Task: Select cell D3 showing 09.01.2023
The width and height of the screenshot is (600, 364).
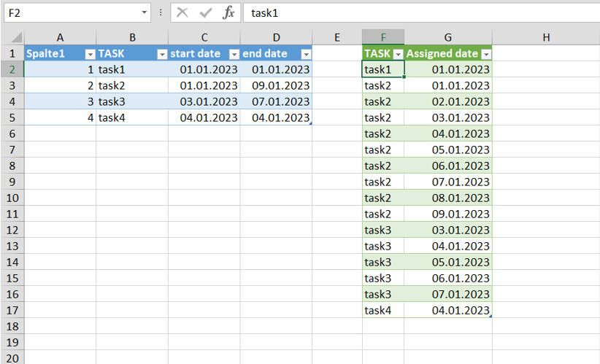Action: (276, 85)
